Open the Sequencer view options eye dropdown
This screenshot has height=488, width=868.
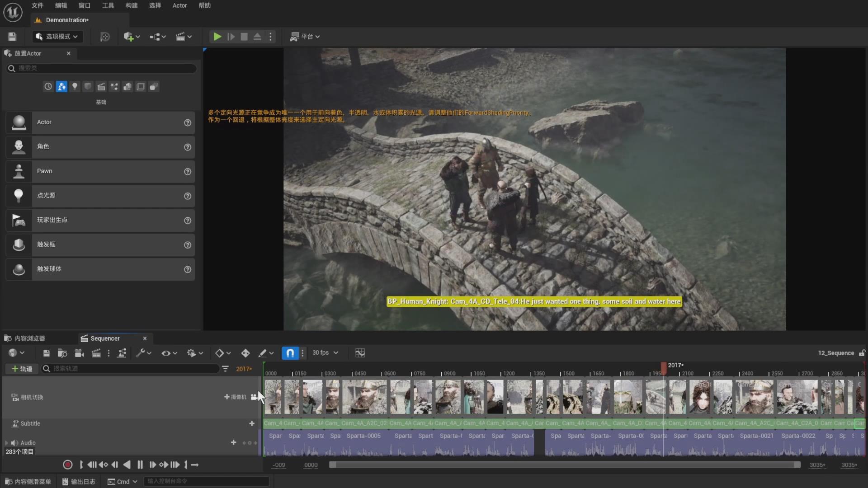169,353
